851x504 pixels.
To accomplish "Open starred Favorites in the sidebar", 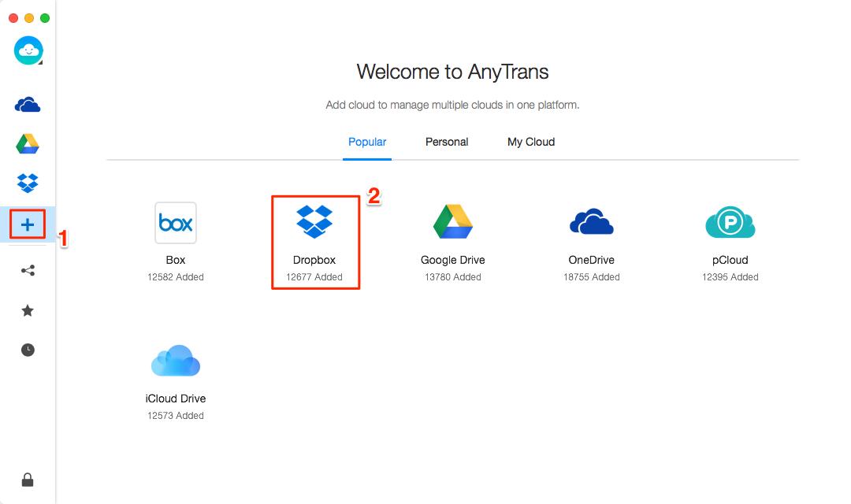I will 28,310.
